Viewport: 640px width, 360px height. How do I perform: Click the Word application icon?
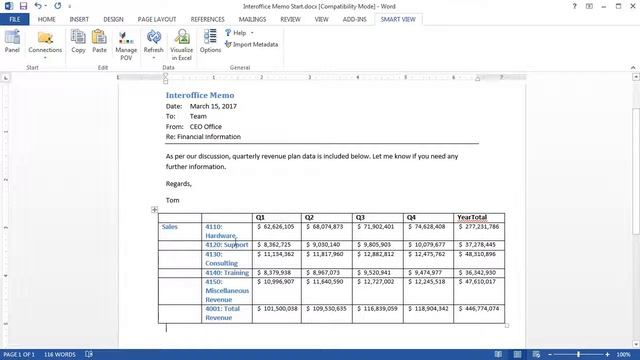click(9, 6)
